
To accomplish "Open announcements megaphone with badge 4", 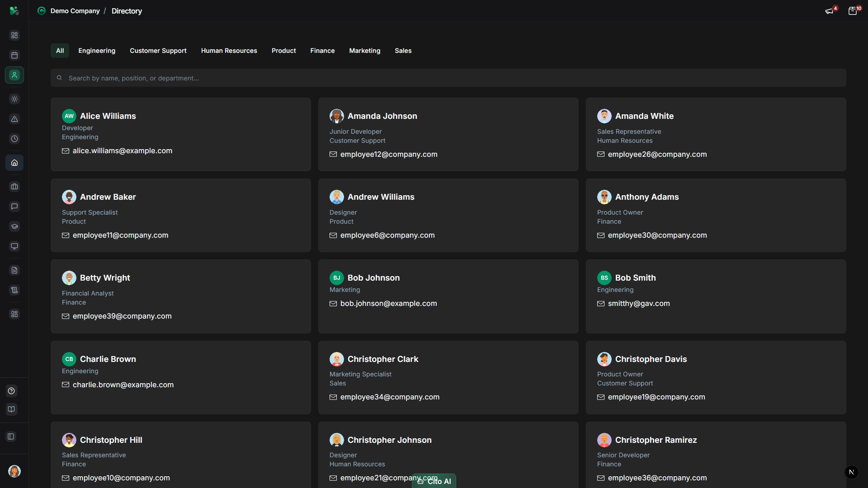I will 830,10.
